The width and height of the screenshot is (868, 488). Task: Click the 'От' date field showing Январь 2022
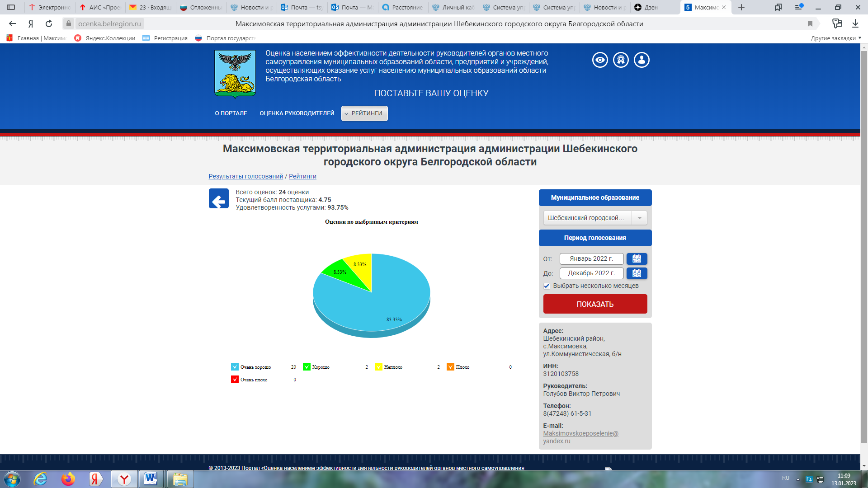[x=591, y=259]
